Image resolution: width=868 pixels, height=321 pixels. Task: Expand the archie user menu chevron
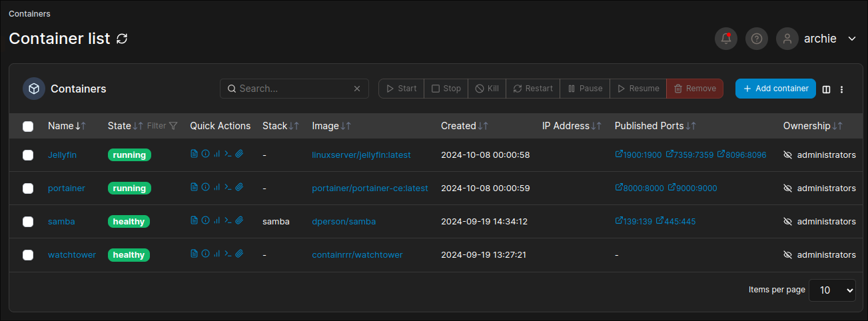(x=852, y=39)
